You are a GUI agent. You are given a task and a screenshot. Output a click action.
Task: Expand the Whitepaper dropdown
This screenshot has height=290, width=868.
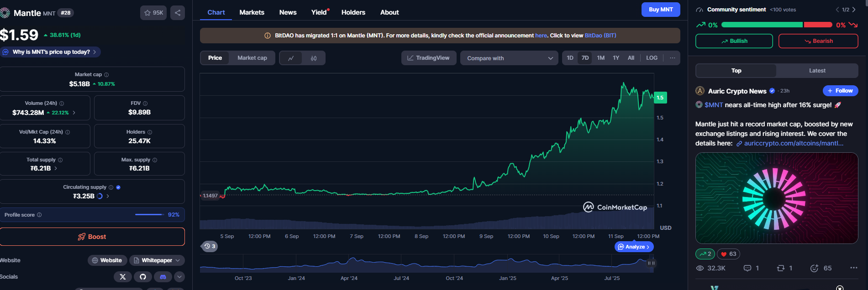coord(157,260)
